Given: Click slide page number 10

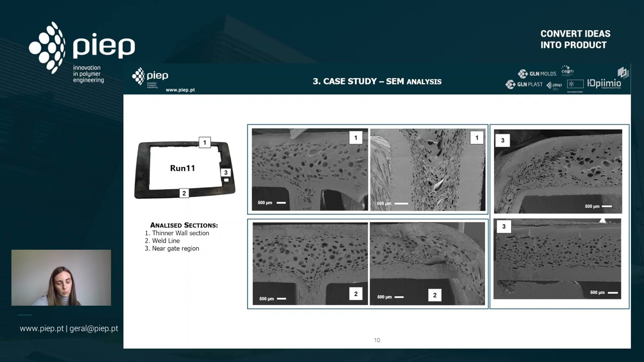Looking at the screenshot, I should 377,340.
